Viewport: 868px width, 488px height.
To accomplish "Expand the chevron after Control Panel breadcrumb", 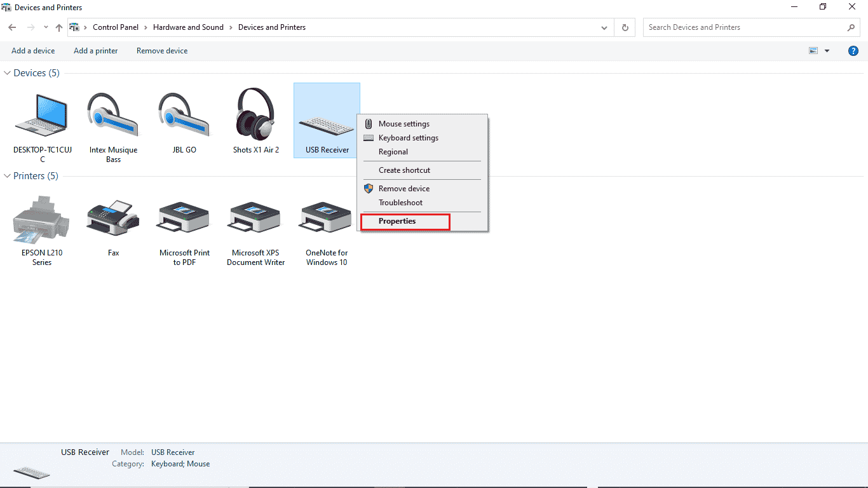I will [146, 27].
